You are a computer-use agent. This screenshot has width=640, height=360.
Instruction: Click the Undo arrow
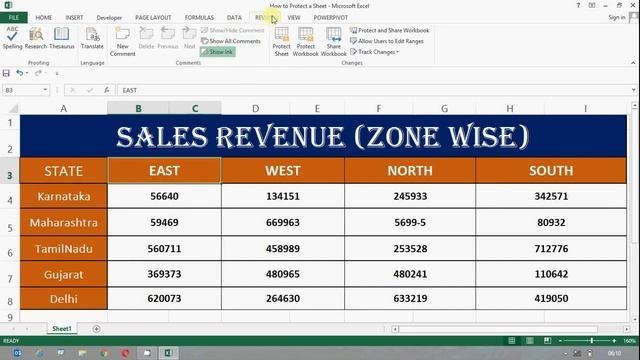coord(19,73)
